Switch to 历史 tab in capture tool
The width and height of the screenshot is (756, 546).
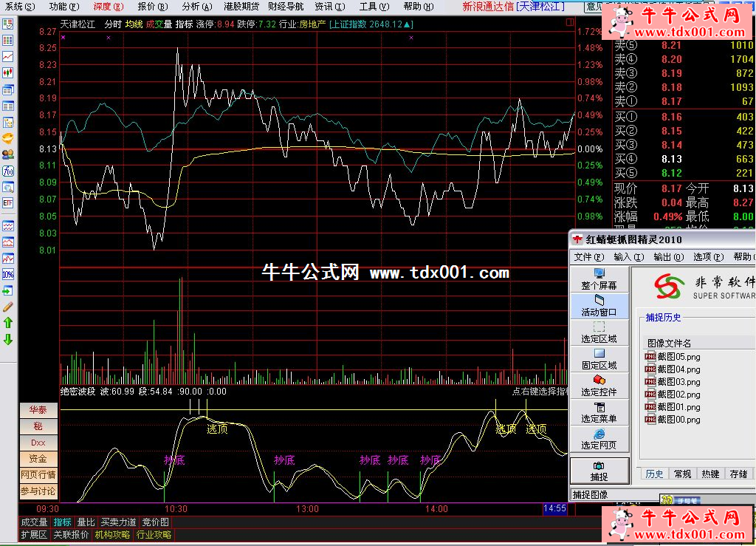[654, 474]
